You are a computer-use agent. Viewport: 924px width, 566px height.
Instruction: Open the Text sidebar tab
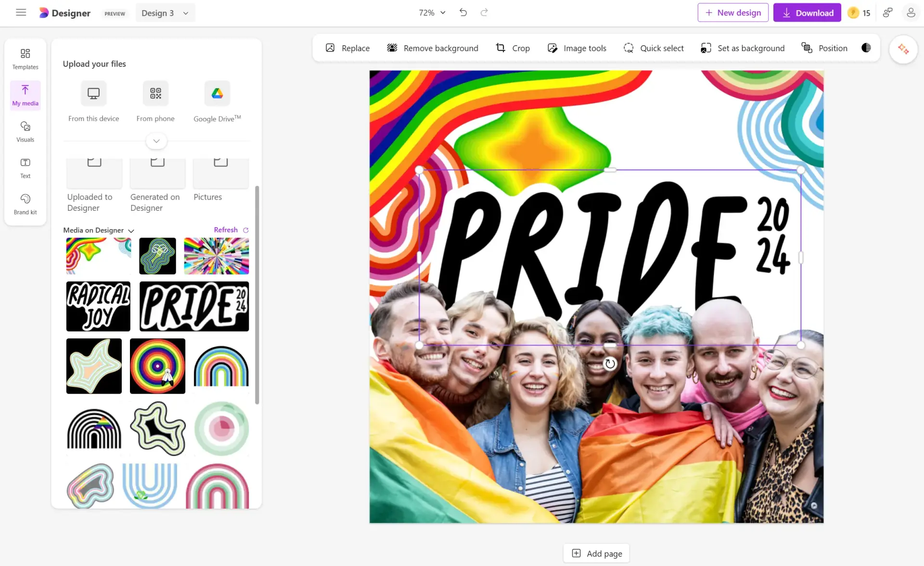[x=25, y=168]
